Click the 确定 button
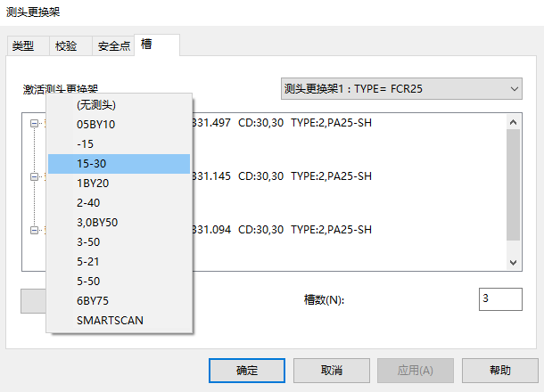Viewport: 544px width, 392px height. (246, 370)
